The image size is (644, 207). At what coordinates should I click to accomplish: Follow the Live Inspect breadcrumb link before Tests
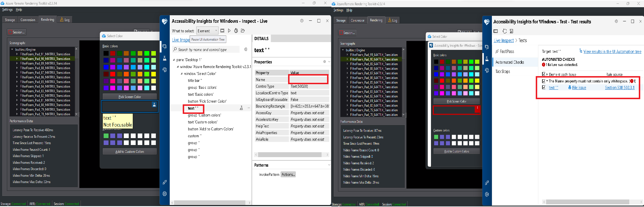504,41
